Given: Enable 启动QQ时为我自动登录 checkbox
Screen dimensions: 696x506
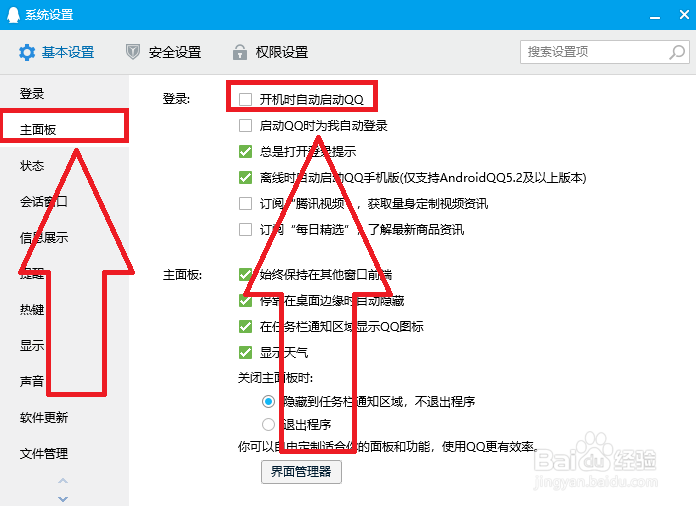Looking at the screenshot, I should pos(245,126).
